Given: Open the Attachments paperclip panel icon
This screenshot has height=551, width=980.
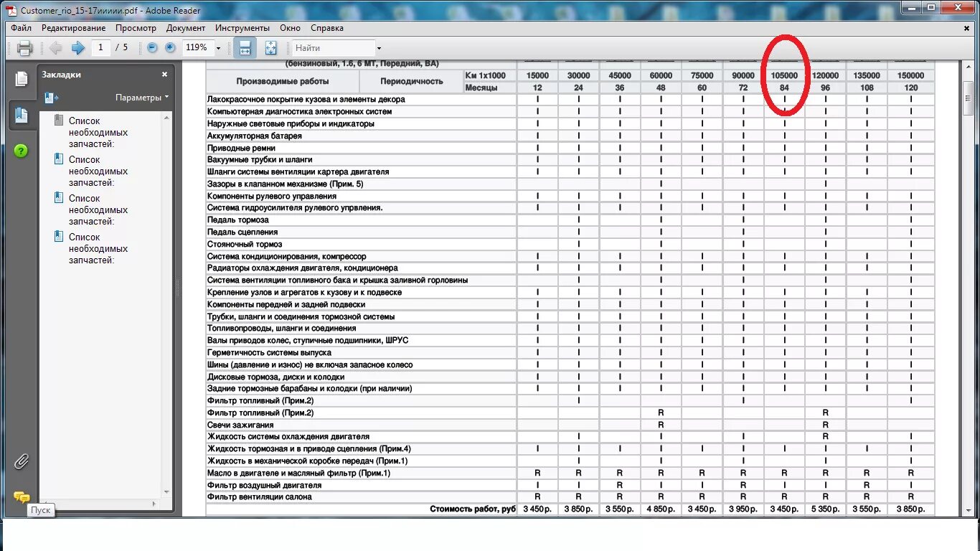Looking at the screenshot, I should point(22,461).
